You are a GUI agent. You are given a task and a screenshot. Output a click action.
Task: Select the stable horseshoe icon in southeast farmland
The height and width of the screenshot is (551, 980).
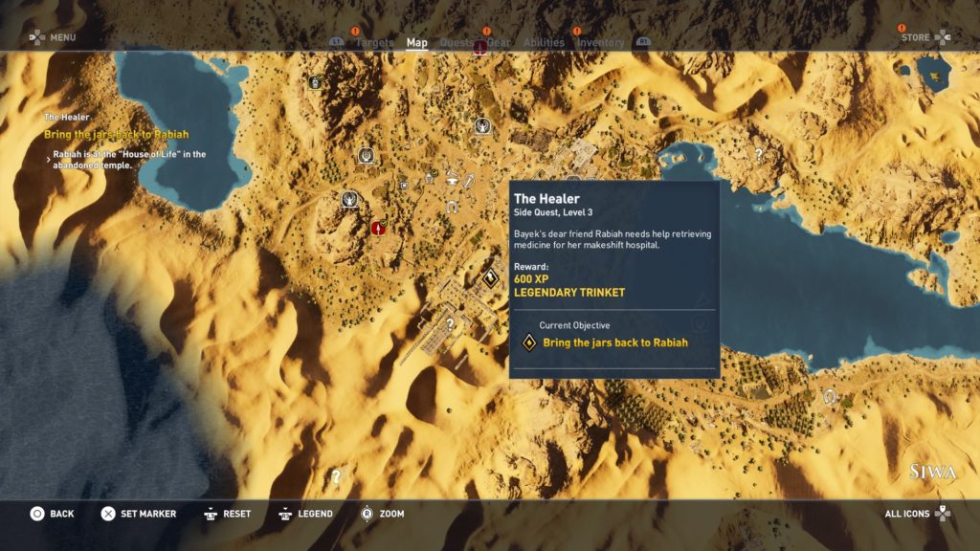(x=830, y=396)
